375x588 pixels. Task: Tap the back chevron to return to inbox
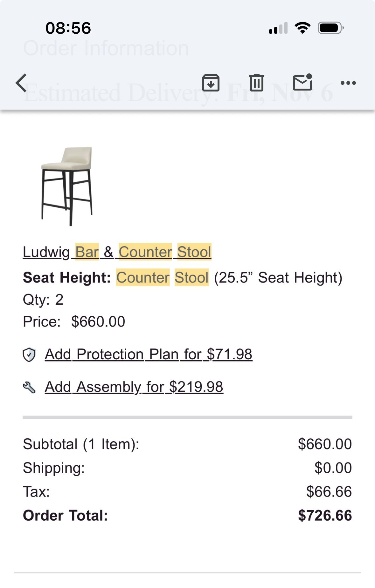click(x=20, y=83)
